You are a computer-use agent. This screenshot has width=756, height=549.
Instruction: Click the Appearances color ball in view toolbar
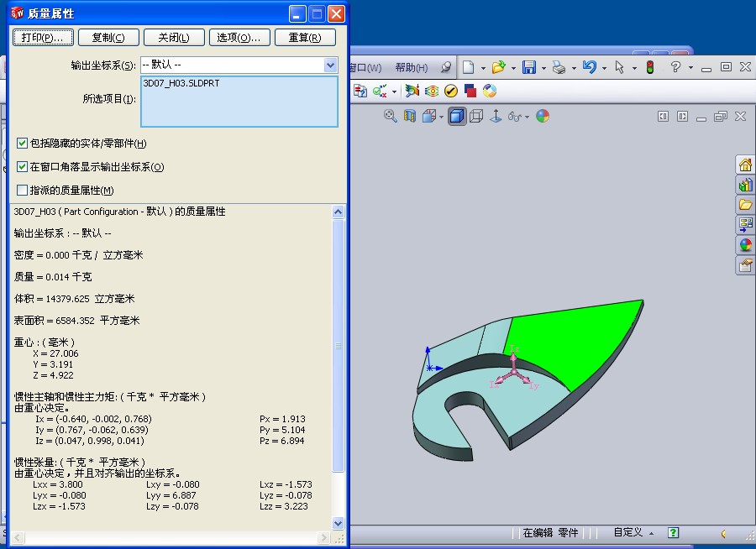(543, 117)
